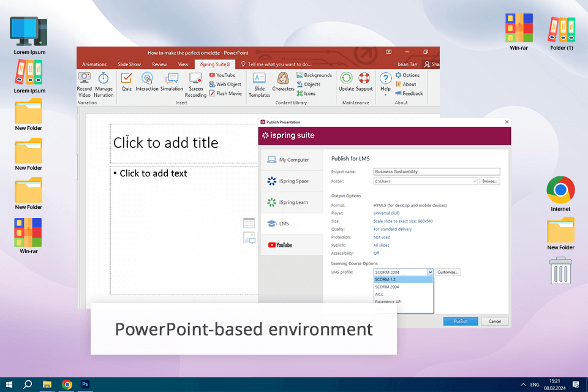Click the Protection 'Not used' link
588x392 pixels.
(x=382, y=237)
